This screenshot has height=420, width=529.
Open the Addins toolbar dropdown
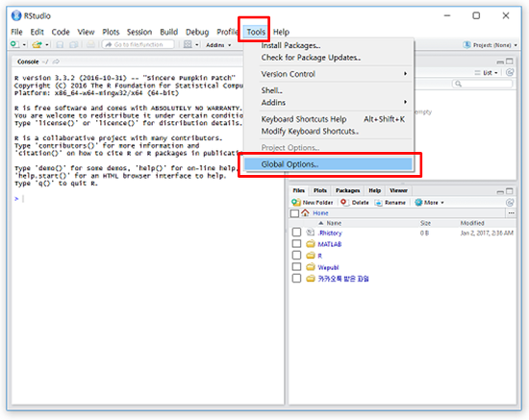(218, 45)
